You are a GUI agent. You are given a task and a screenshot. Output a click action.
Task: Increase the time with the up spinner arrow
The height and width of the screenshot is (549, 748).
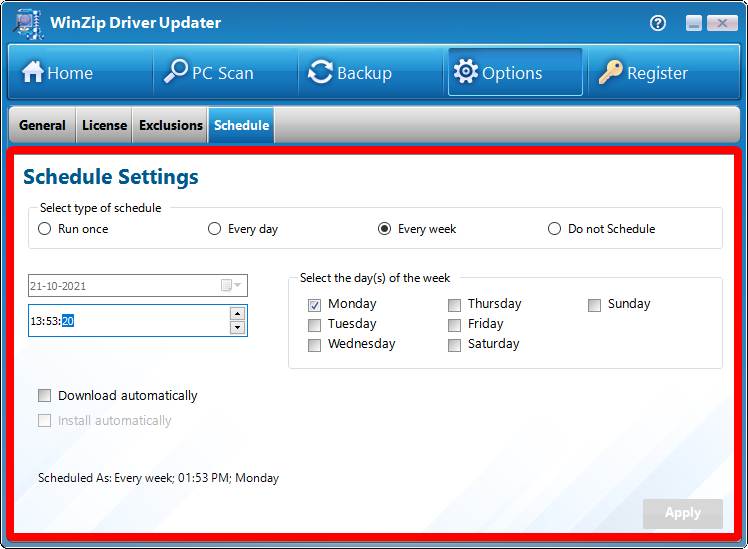pyautogui.click(x=237, y=313)
